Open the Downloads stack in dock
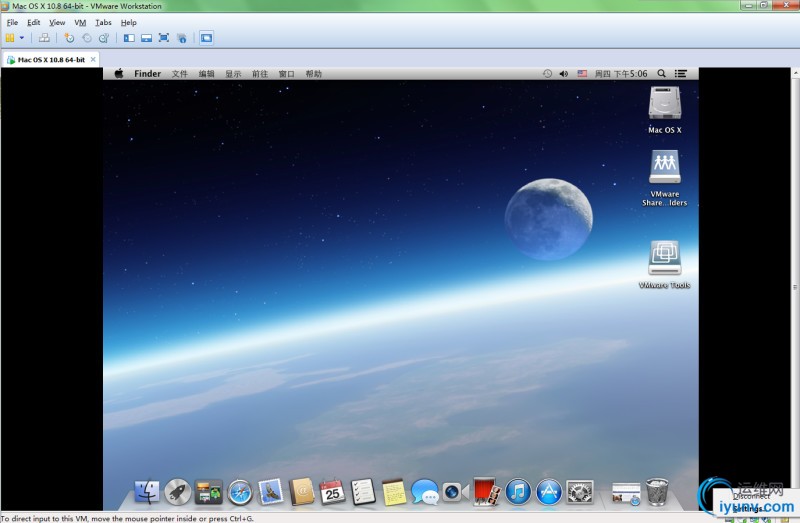The width and height of the screenshot is (800, 523). (626, 493)
